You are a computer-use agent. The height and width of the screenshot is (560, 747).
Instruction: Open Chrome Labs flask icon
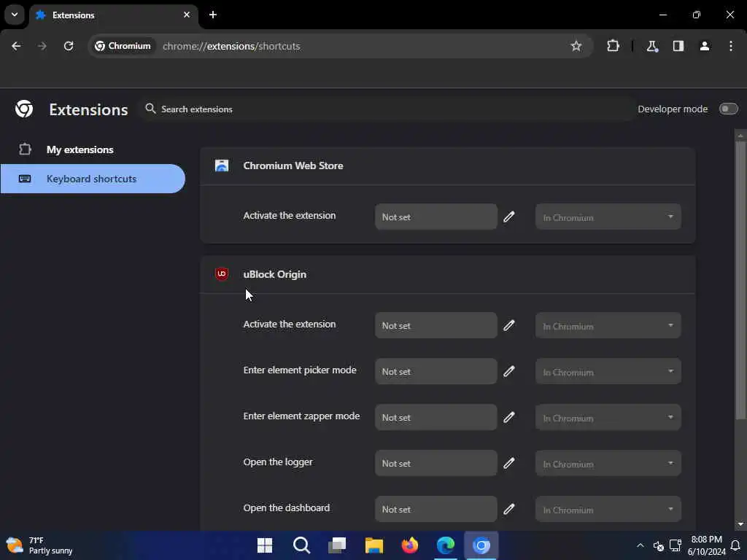coord(651,46)
